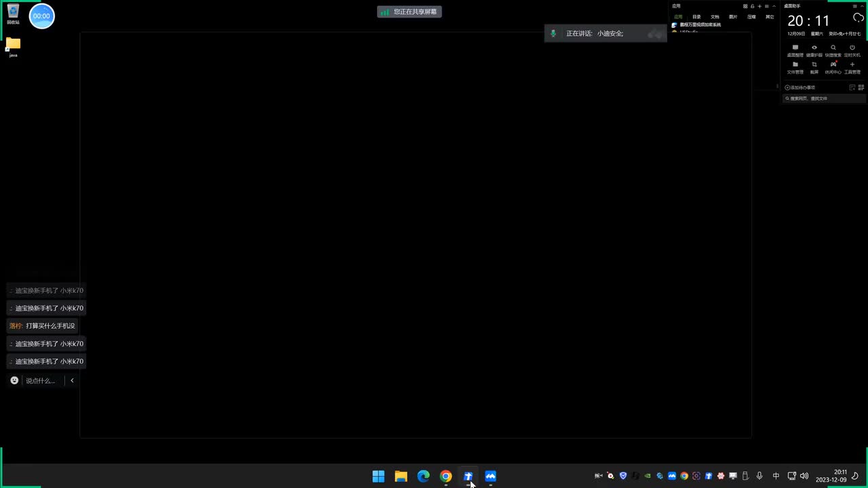Click the plus icon in 应用 panel header
This screenshot has height=488, width=868.
759,6
